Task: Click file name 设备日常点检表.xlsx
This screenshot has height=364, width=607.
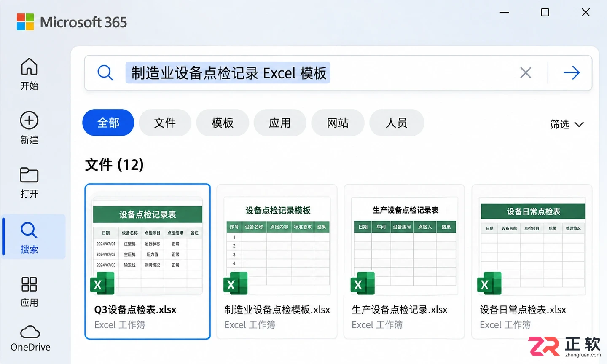Action: [x=523, y=310]
